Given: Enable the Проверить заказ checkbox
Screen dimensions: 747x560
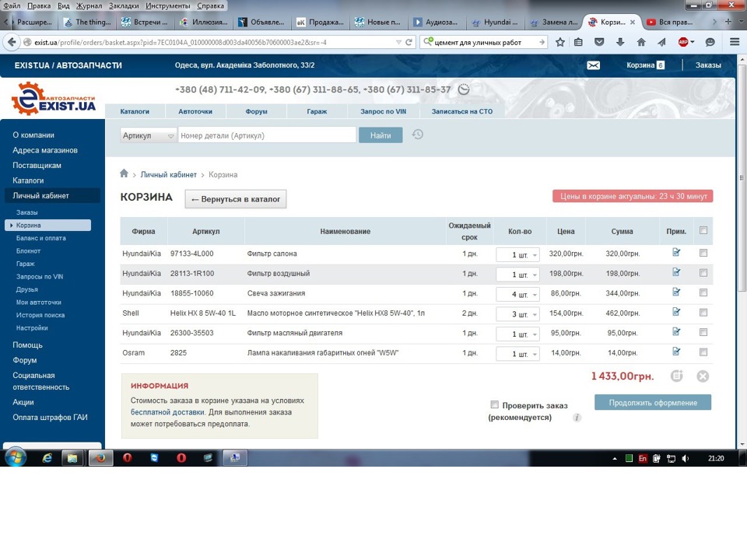Looking at the screenshot, I should tap(495, 404).
